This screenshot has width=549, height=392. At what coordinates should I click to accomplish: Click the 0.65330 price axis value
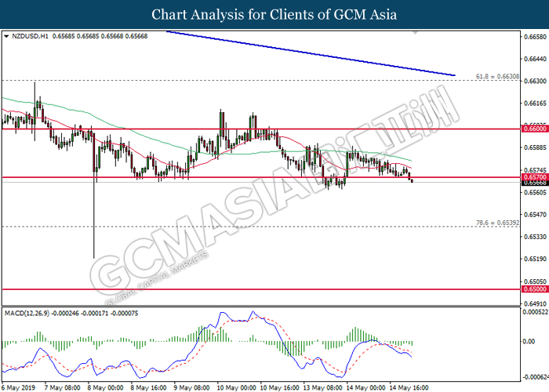click(535, 237)
